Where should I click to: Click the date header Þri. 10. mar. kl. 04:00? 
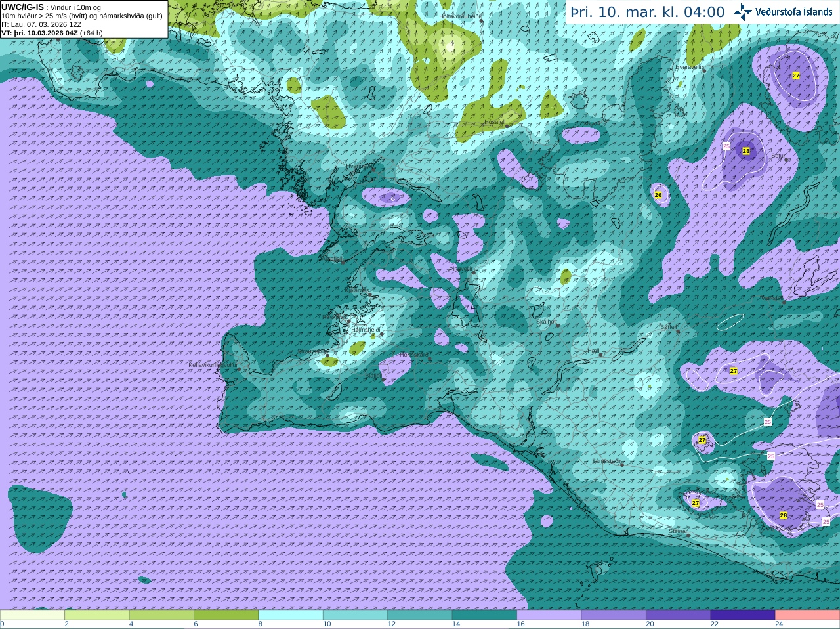point(648,12)
